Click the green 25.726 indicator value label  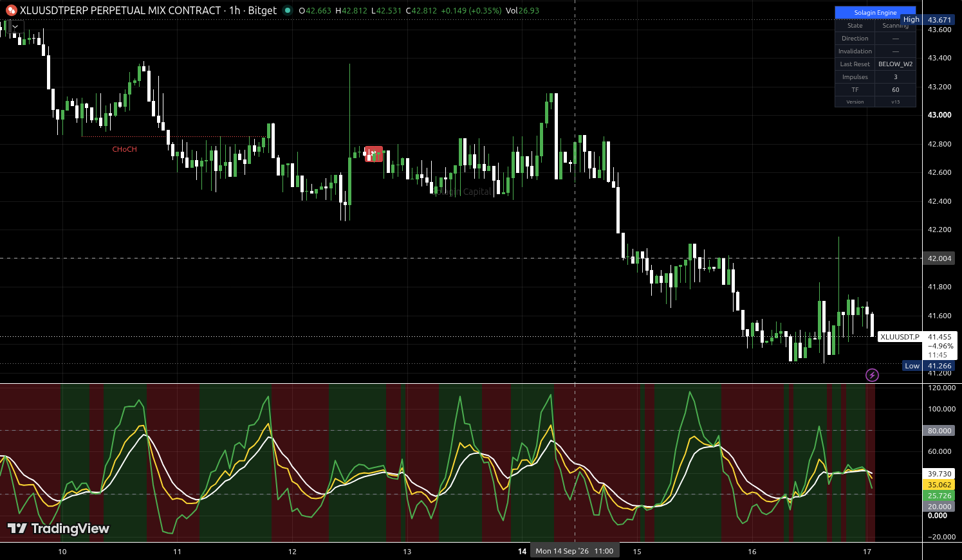939,496
